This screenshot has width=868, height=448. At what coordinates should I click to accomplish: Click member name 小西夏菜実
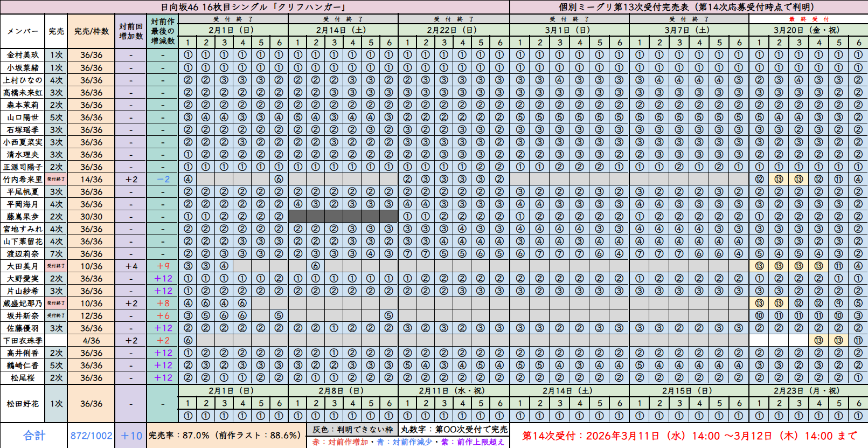pyautogui.click(x=23, y=142)
